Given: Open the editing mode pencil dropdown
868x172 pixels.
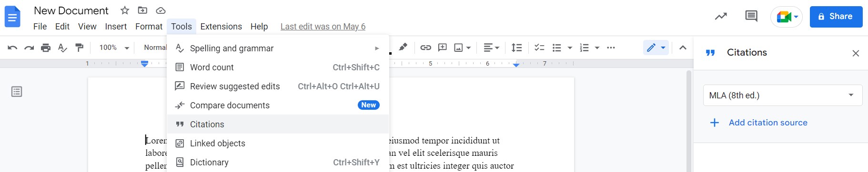Looking at the screenshot, I should coord(656,48).
